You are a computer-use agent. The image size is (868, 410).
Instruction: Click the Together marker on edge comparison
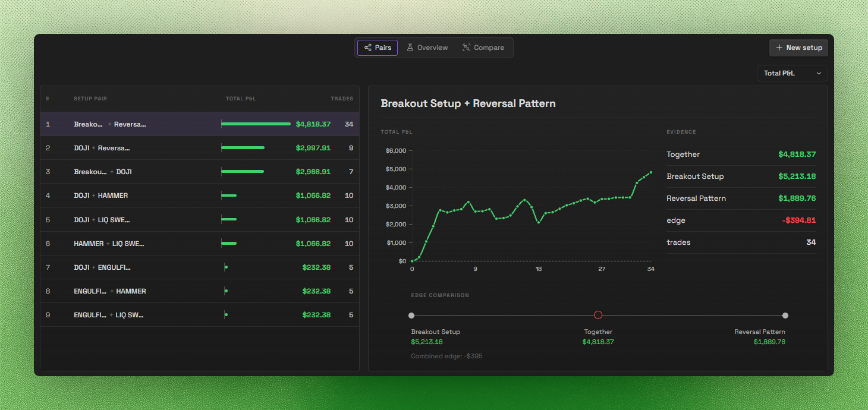pyautogui.click(x=598, y=315)
